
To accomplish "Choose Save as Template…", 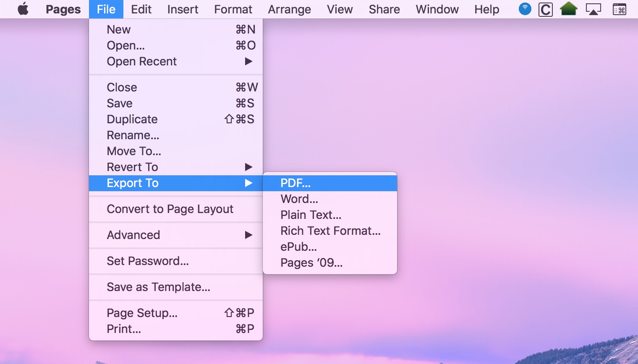I will (x=176, y=287).
